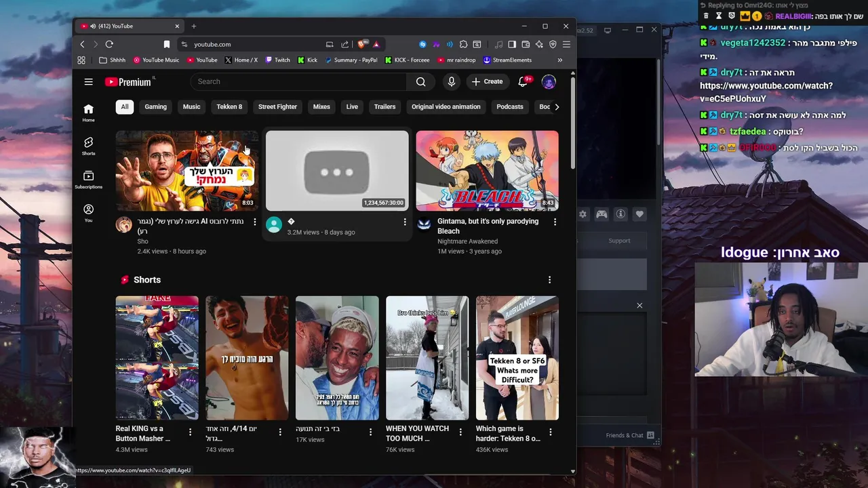868x488 pixels.
Task: Show hidden bookmarks with the » chevron
Action: click(559, 60)
